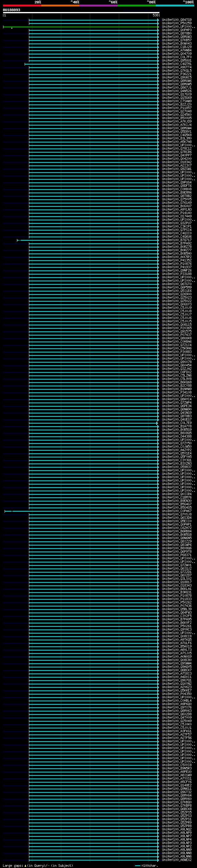Open the UniRef100_A7KJD9 entry

tap(176, 122)
